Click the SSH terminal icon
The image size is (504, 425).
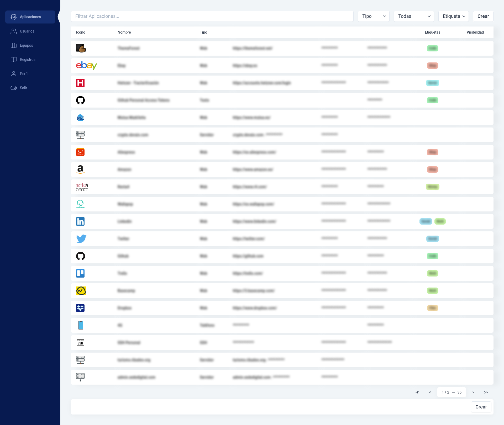(80, 343)
